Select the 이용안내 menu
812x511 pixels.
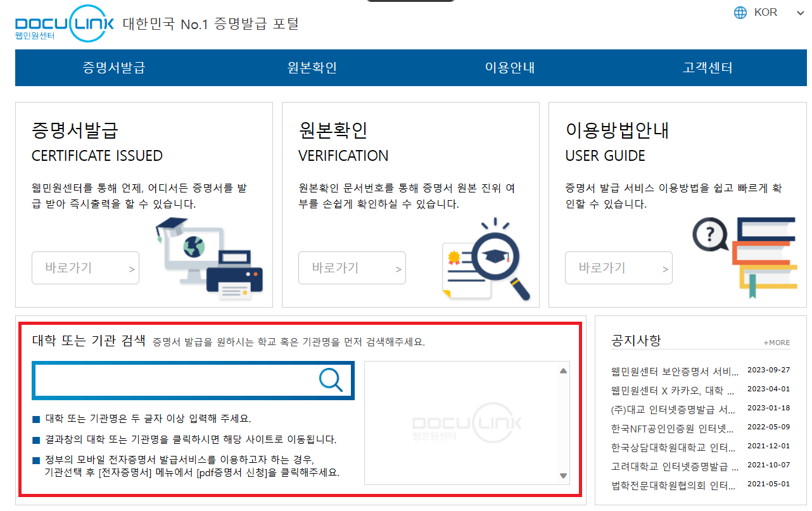[510, 68]
